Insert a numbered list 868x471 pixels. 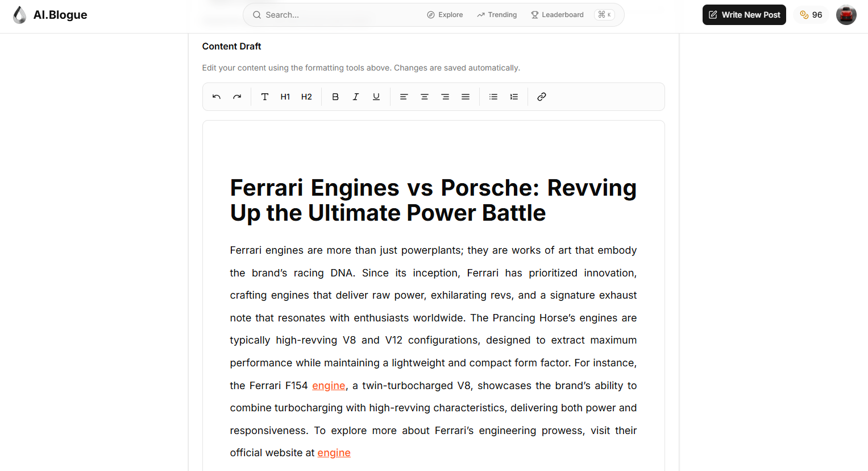point(514,97)
